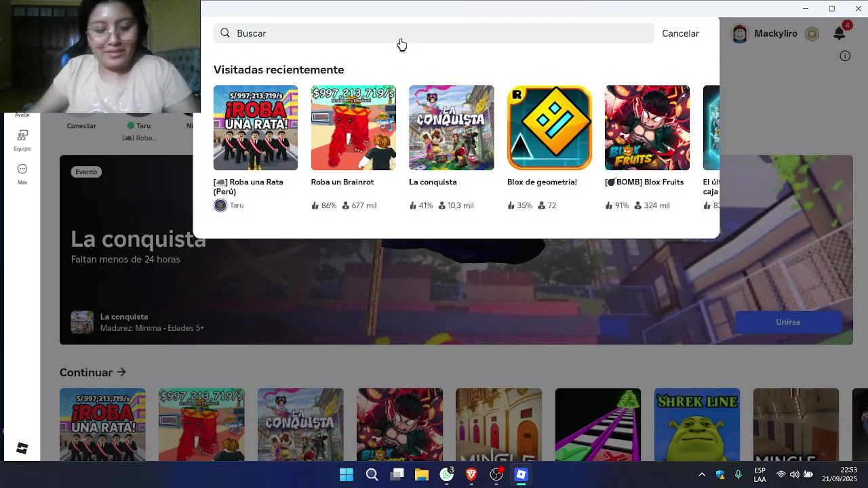Click the Conectar friend label
The image size is (868, 488).
click(x=81, y=126)
